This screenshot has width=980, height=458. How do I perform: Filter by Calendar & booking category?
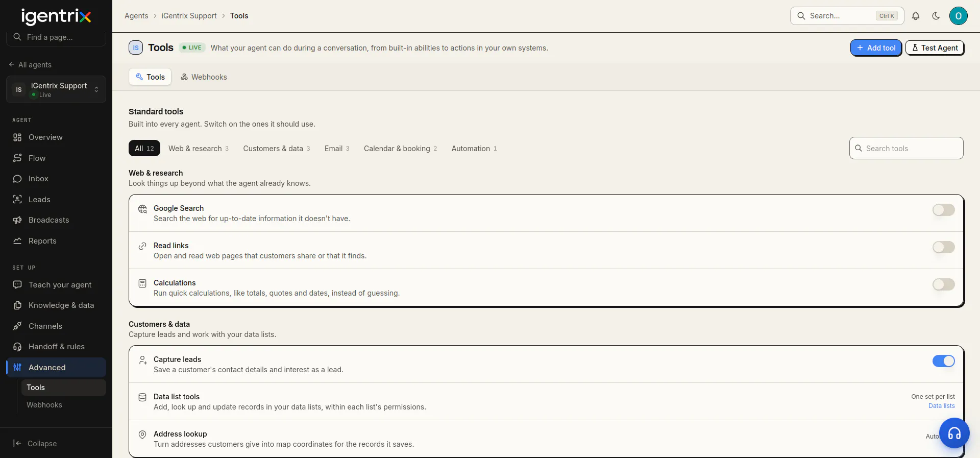point(401,149)
